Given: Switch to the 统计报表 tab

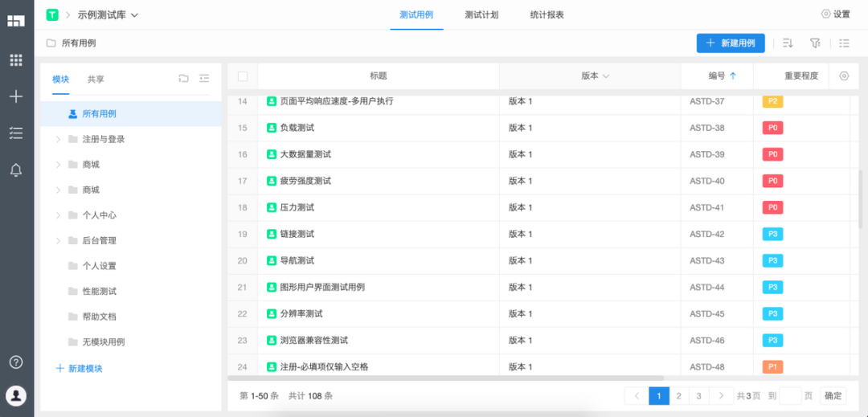Looking at the screenshot, I should click(547, 15).
